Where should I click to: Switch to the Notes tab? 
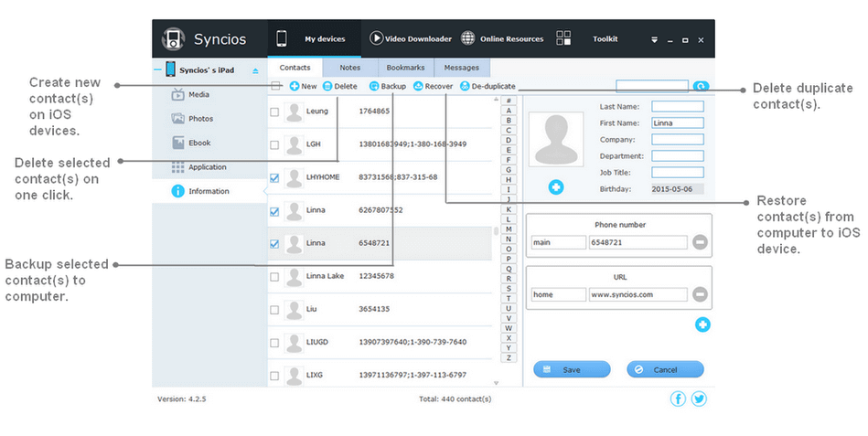[350, 68]
